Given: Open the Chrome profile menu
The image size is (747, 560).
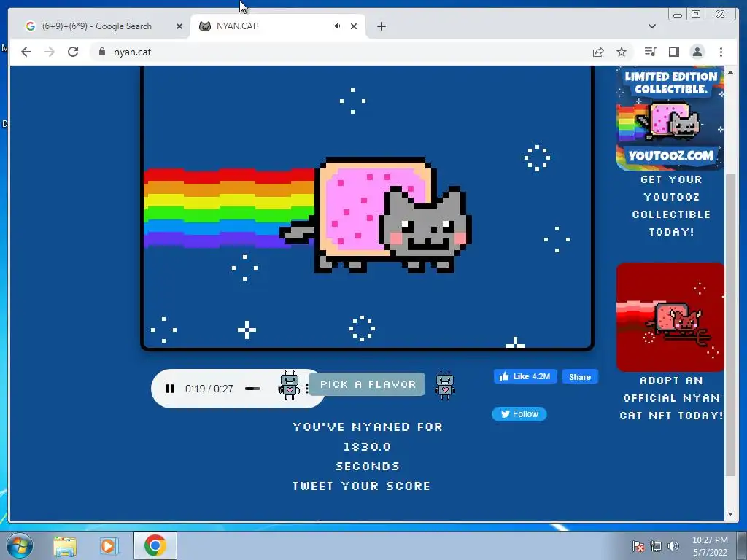Looking at the screenshot, I should click(697, 52).
